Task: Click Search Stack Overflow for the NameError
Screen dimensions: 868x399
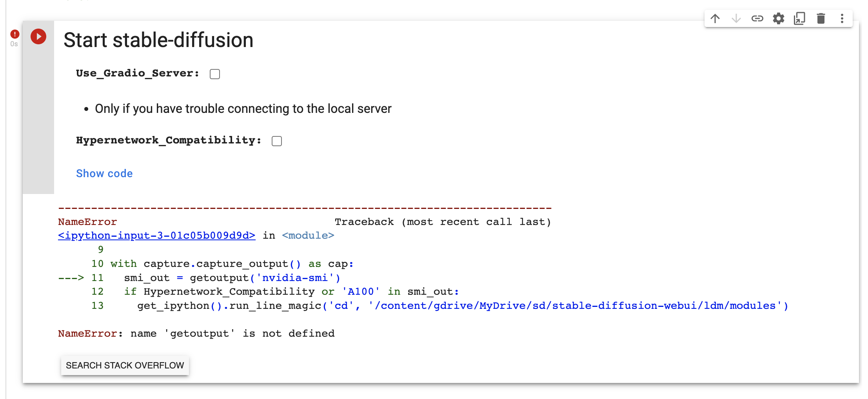Action: (x=125, y=365)
